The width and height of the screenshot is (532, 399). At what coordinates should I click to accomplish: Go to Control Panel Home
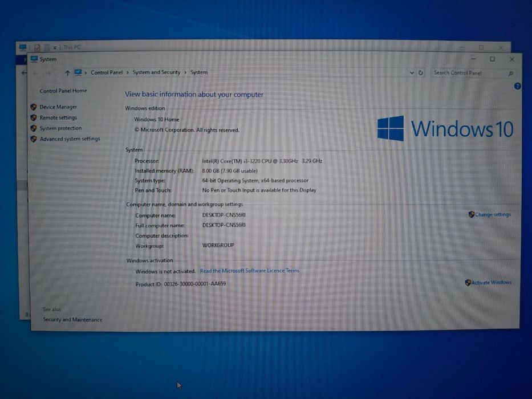coord(63,91)
